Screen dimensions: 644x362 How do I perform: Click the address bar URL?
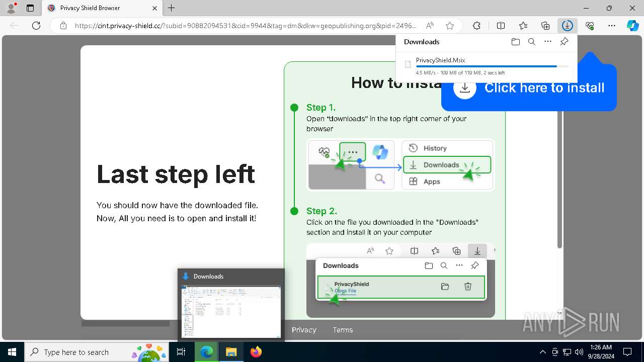(x=246, y=26)
